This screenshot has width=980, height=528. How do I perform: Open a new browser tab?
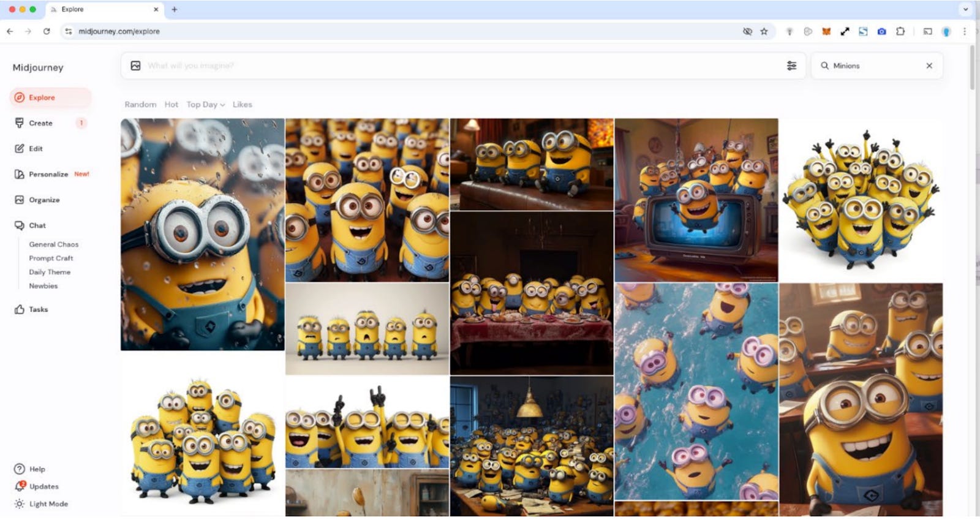point(175,9)
